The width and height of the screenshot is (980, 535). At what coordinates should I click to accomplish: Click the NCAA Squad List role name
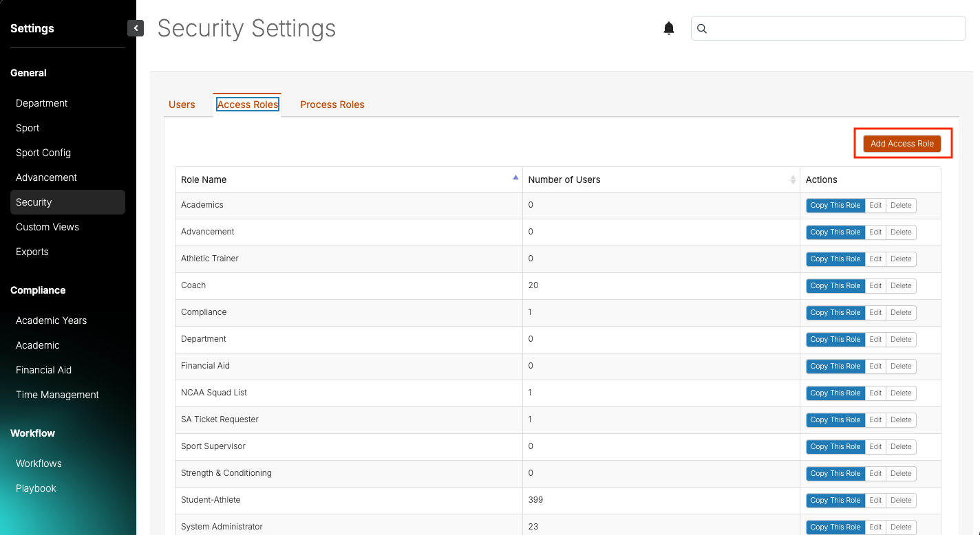pos(214,393)
